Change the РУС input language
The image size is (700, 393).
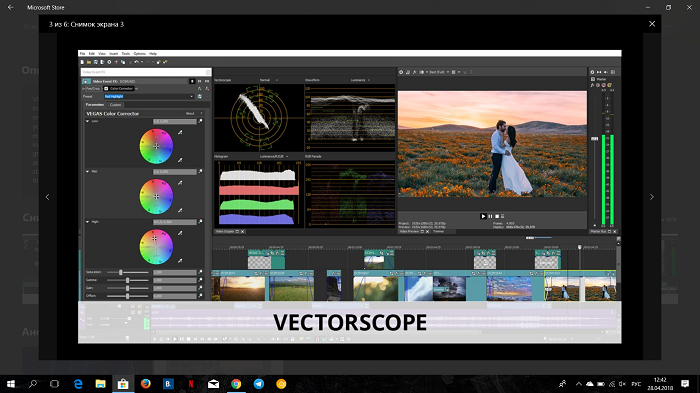(637, 384)
